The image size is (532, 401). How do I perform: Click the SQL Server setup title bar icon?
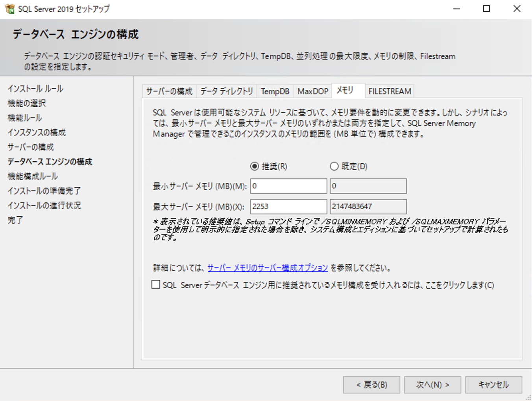click(9, 9)
